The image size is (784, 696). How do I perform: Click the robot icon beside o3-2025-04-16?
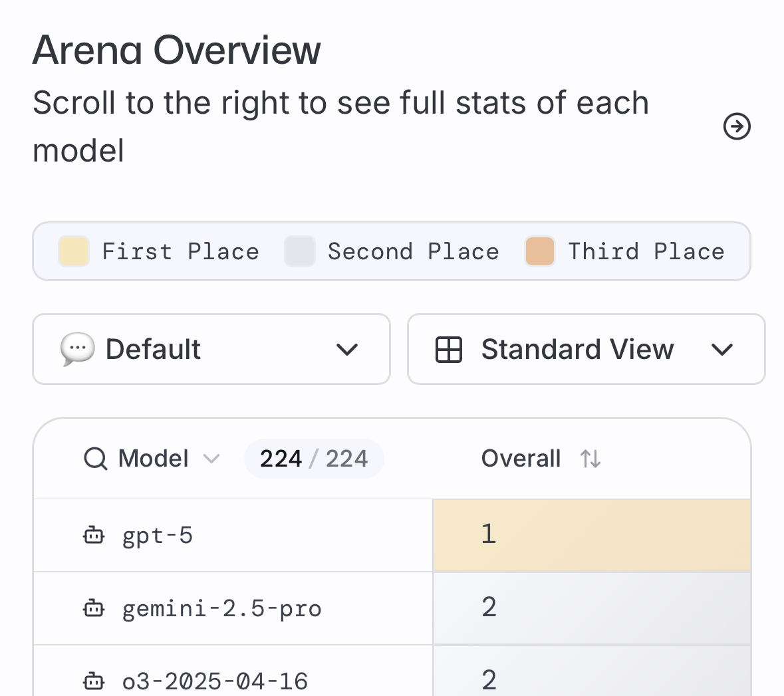click(94, 681)
